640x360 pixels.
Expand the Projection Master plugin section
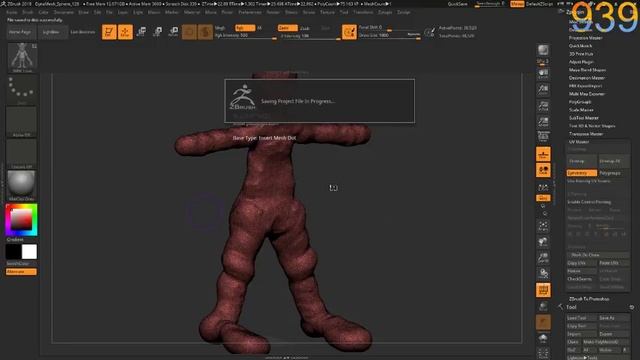pyautogui.click(x=586, y=38)
